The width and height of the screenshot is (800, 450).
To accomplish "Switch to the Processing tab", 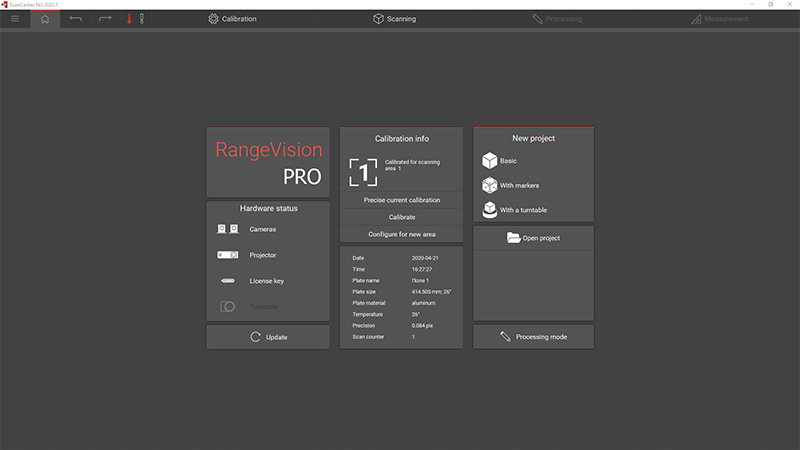I will tap(557, 19).
